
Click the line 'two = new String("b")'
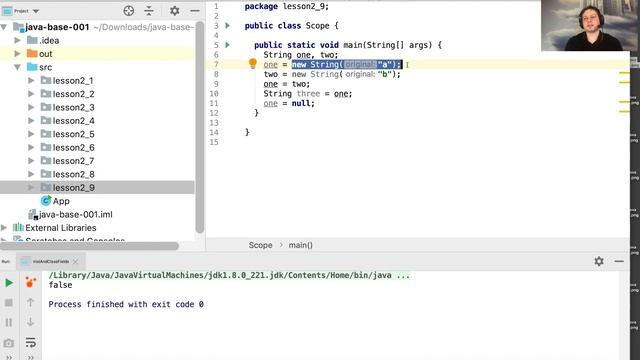332,74
